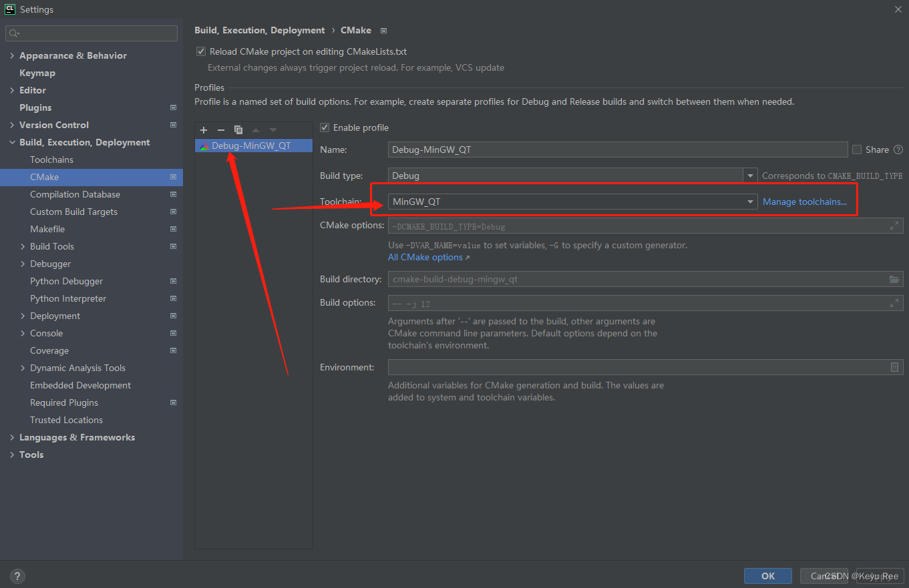Click project-level icon beside Python Interpreter

click(173, 298)
